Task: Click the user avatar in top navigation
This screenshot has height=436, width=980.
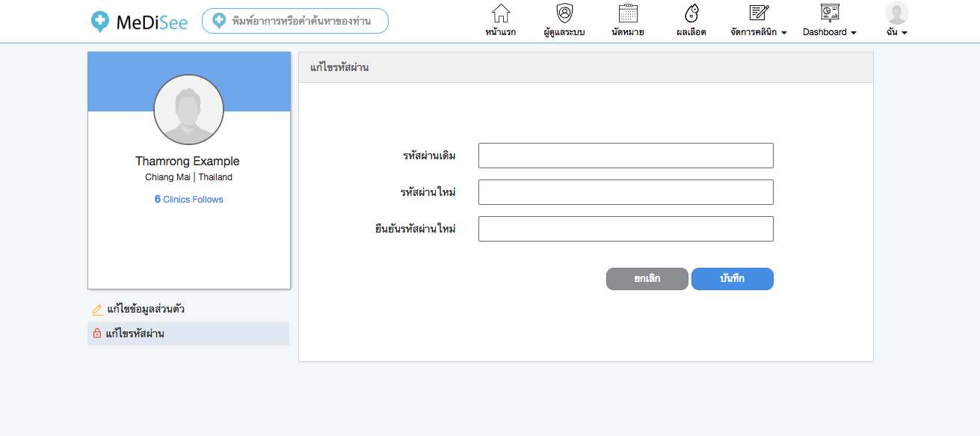Action: pyautogui.click(x=896, y=13)
